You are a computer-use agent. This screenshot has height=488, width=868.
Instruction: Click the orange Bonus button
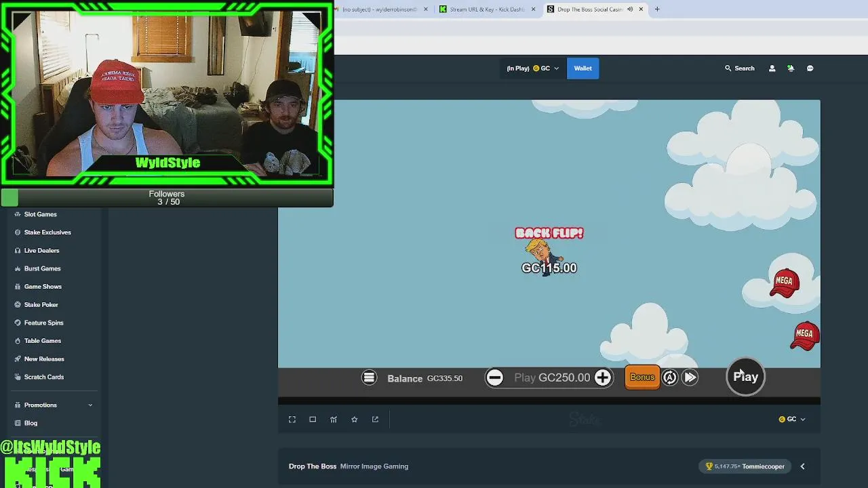[642, 377]
